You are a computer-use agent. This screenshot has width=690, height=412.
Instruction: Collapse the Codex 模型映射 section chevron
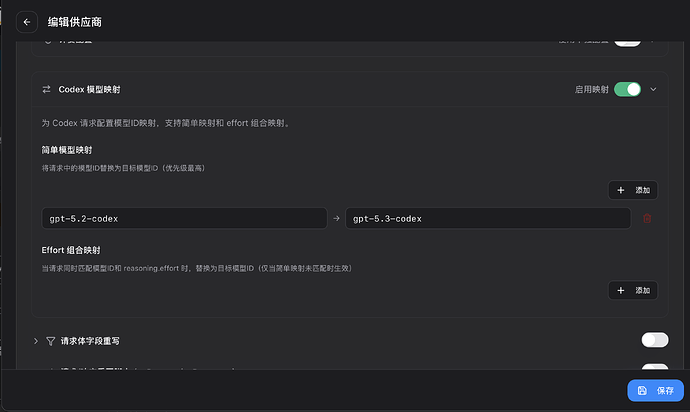click(653, 89)
